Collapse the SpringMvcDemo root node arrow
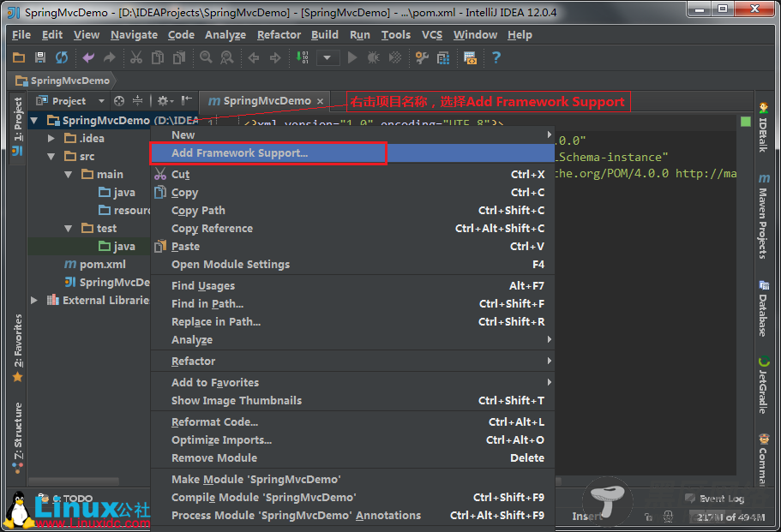781x532 pixels. (34, 121)
